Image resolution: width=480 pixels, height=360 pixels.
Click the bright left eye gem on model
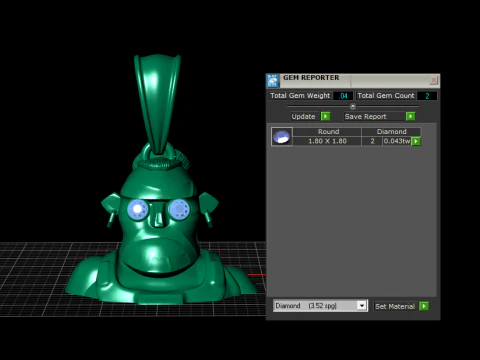138,210
